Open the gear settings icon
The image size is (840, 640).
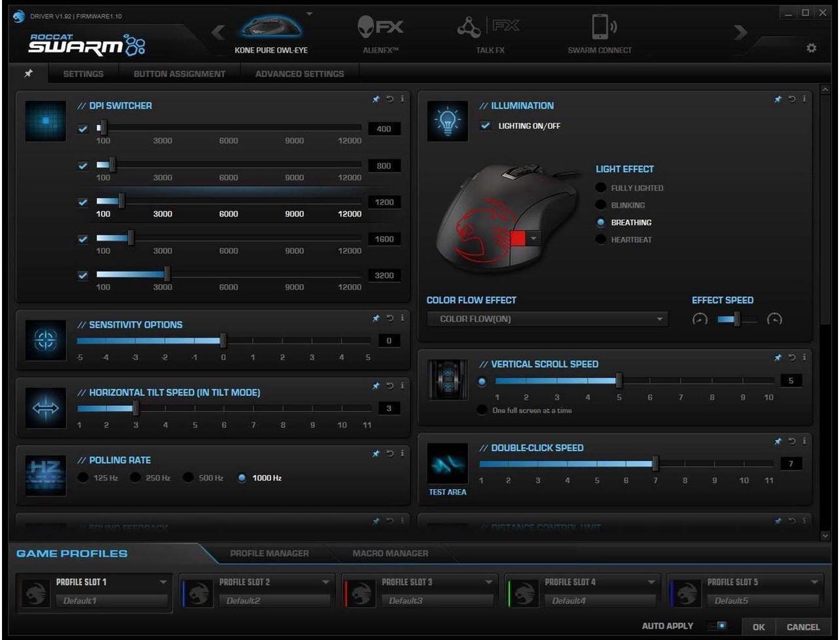coord(811,49)
